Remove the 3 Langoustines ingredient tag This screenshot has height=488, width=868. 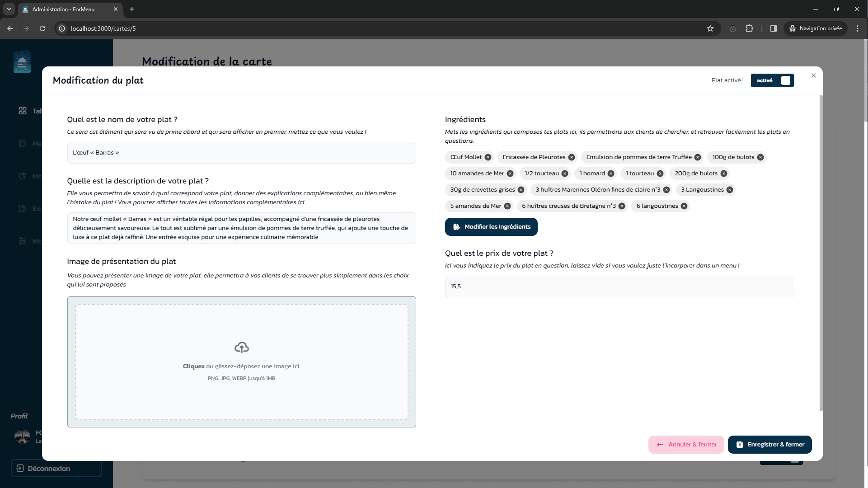tap(730, 190)
